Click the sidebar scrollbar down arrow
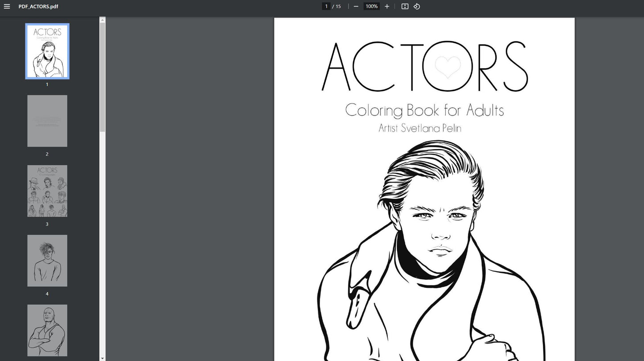This screenshot has height=361, width=644. tap(103, 358)
